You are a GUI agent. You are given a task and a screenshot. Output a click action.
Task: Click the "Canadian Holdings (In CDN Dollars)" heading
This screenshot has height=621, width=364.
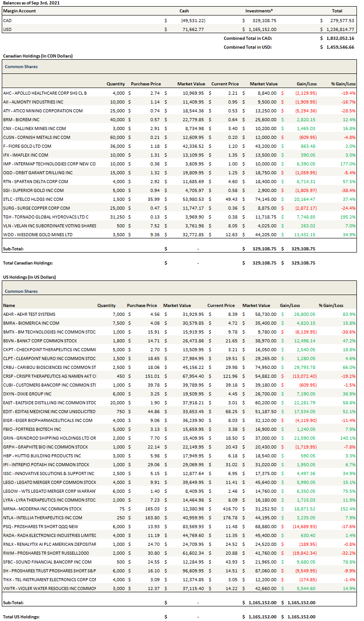point(38,56)
